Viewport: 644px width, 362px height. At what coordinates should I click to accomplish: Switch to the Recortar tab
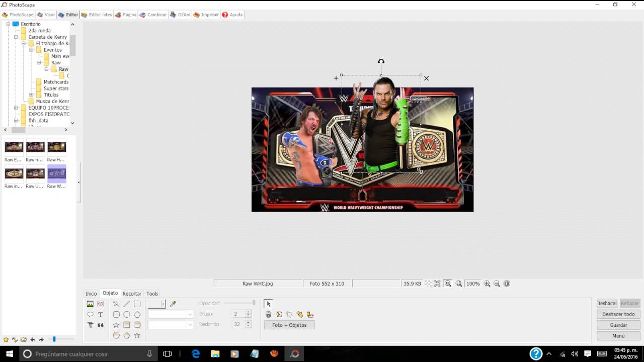click(132, 294)
